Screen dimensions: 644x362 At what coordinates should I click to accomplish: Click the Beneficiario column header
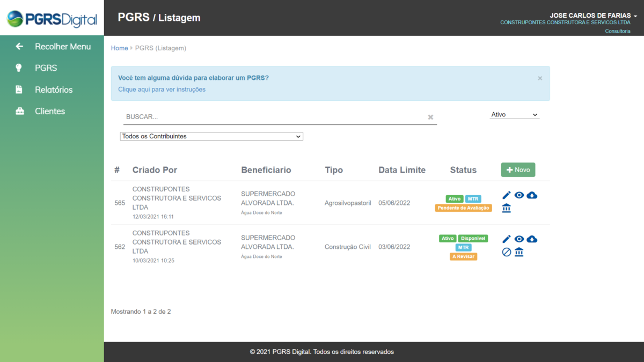click(266, 170)
